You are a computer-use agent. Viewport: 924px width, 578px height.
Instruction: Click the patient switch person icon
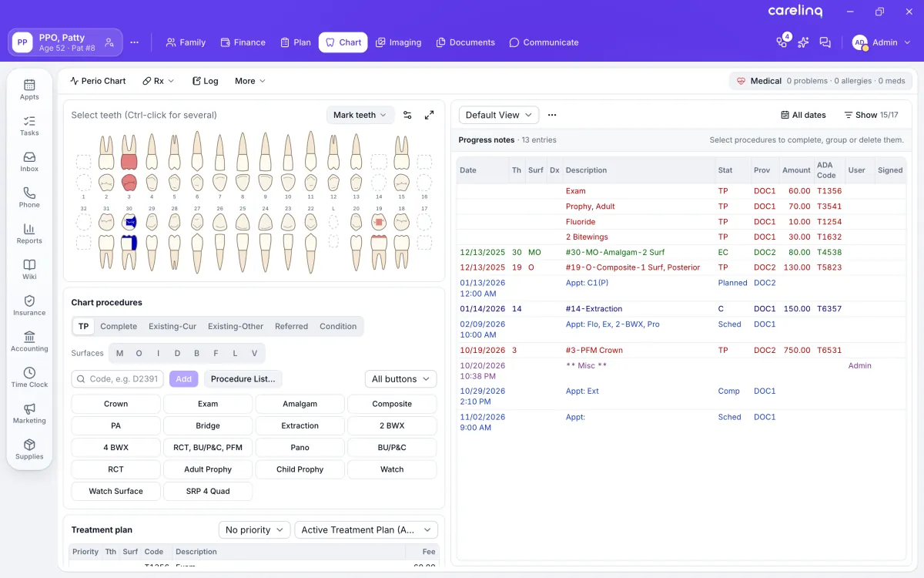point(109,42)
